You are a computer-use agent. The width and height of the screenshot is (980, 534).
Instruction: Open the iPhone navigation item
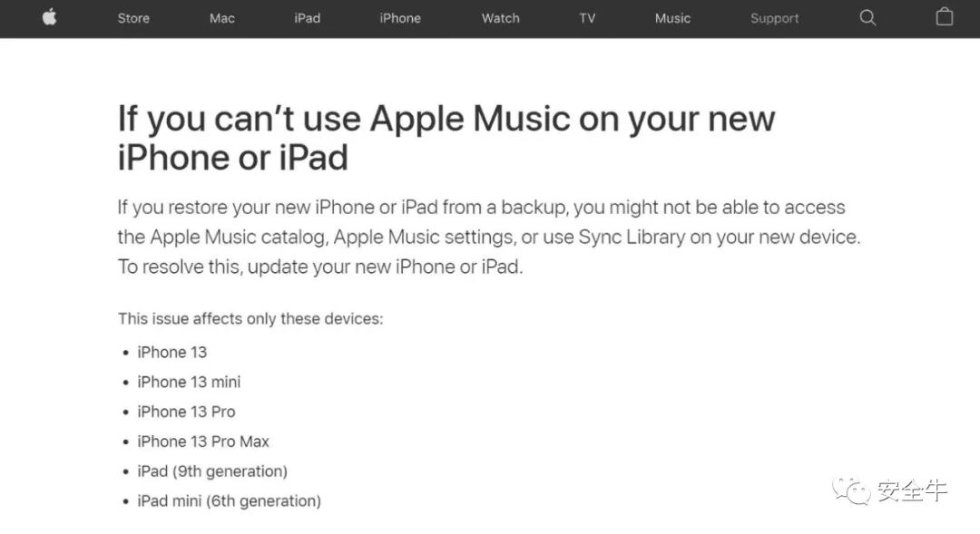400,18
